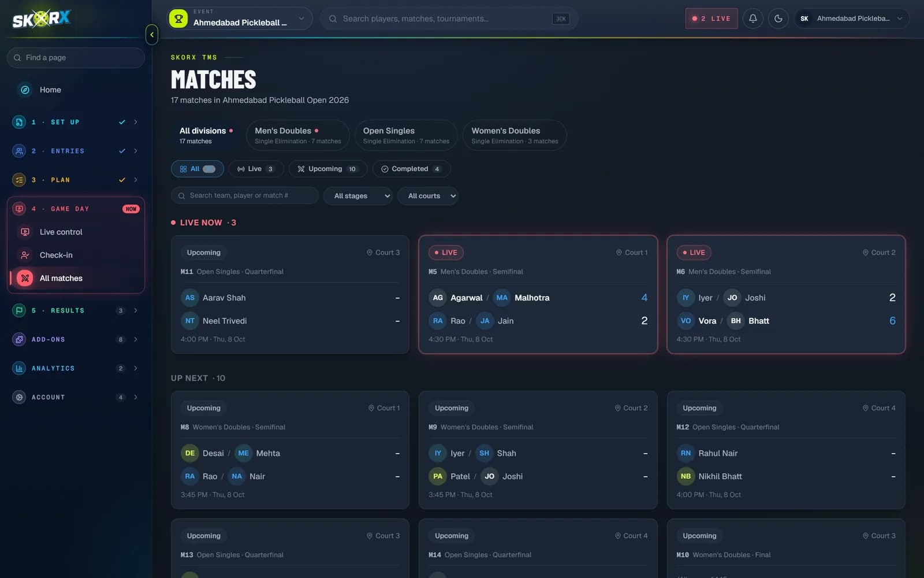
Task: Click the RN avatar for Rahul Nair
Action: click(685, 453)
